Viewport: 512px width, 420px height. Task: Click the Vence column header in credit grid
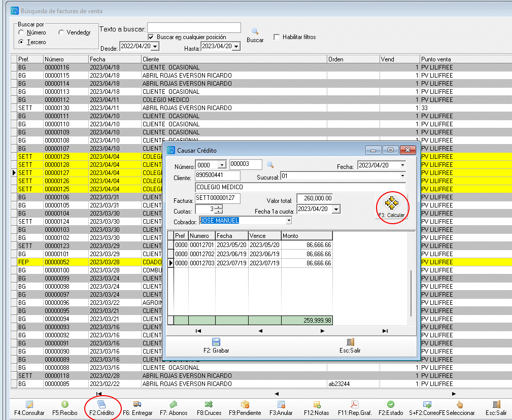tap(264, 236)
